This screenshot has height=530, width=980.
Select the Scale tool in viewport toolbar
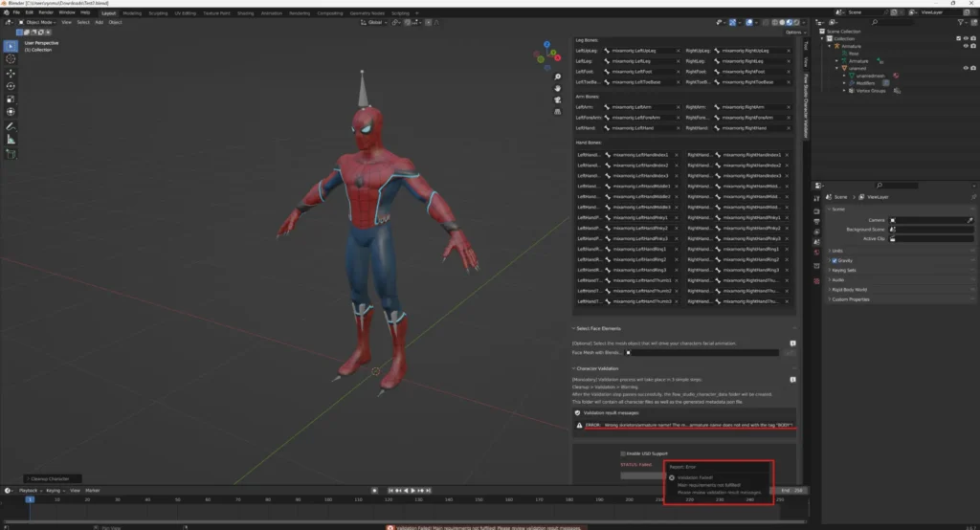click(x=11, y=99)
